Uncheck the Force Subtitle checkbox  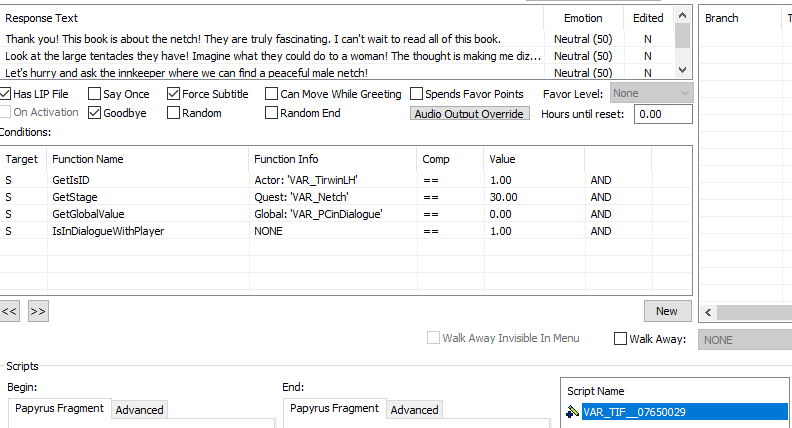173,93
